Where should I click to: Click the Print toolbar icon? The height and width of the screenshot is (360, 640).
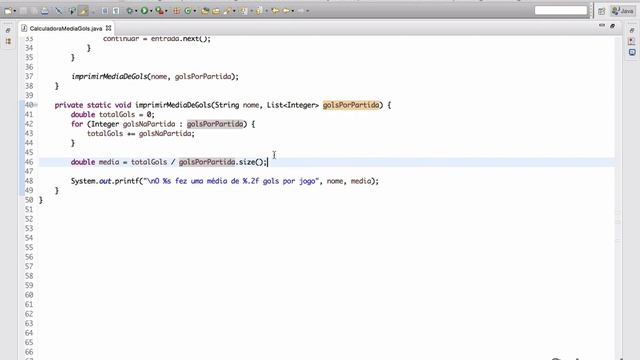44,11
